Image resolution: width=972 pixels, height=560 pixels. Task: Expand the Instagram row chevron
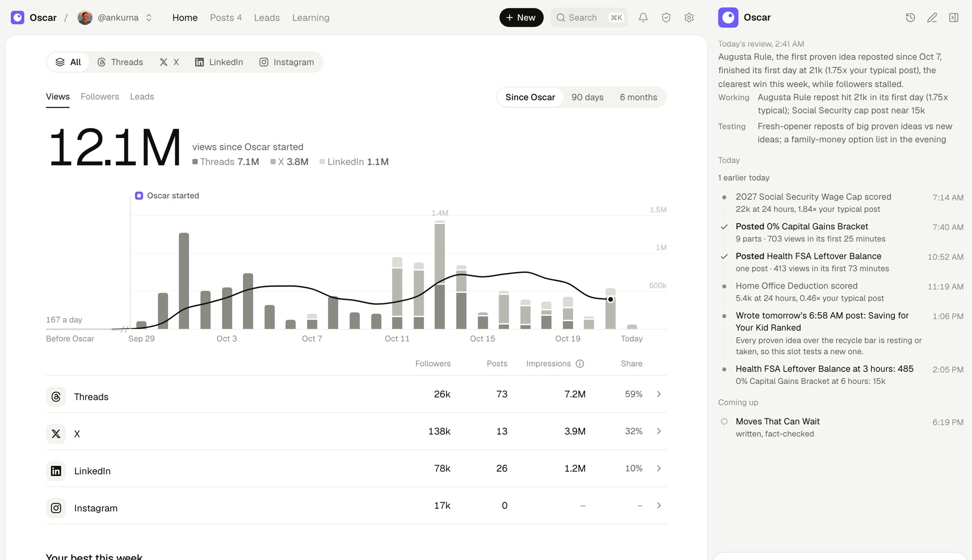tap(659, 506)
